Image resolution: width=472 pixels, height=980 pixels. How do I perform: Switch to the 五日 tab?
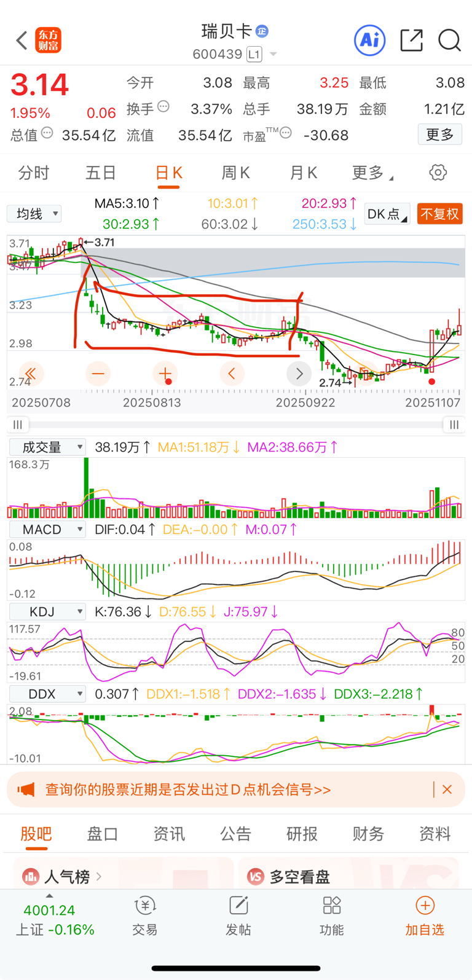click(x=101, y=173)
